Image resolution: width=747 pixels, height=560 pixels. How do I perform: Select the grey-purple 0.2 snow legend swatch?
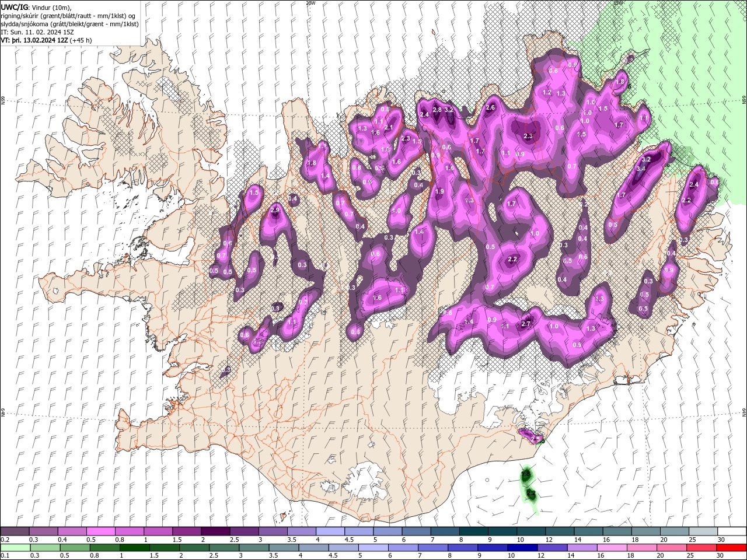tap(15, 531)
